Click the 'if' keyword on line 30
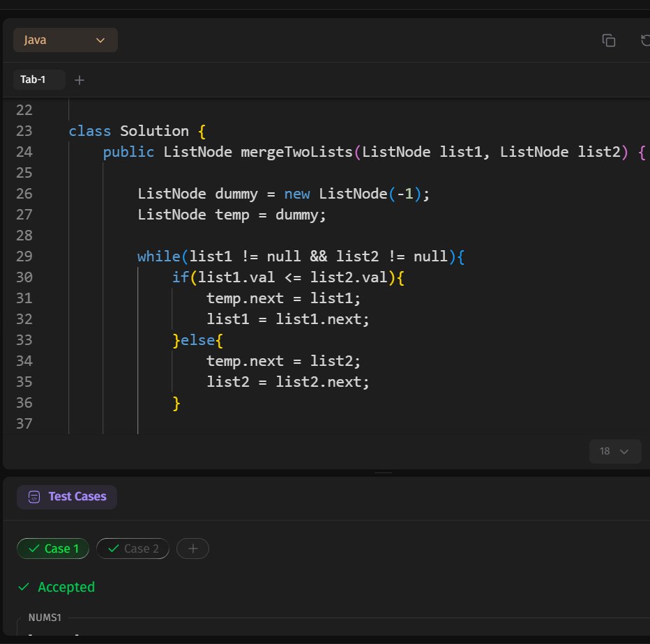 coord(181,277)
